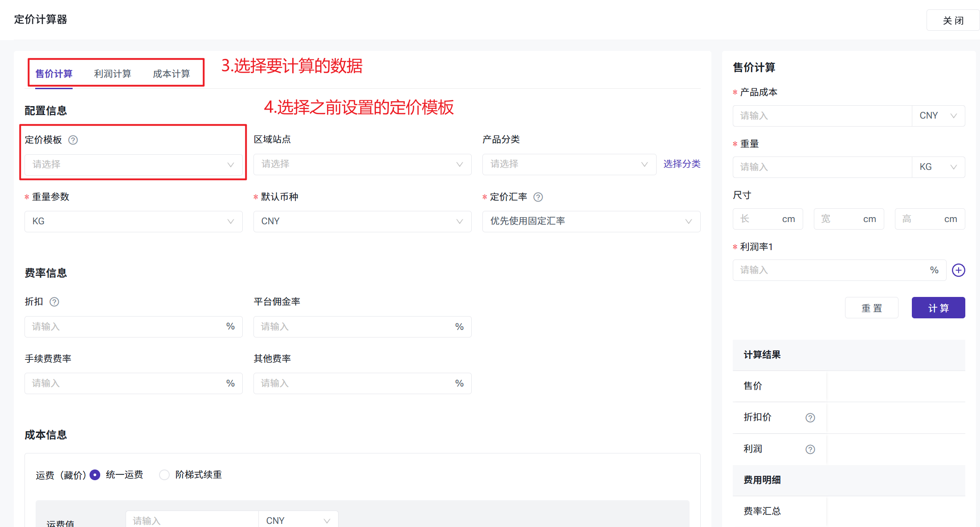Image resolution: width=980 pixels, height=527 pixels.
Task: Open the 定价模板 dropdown
Action: pos(133,165)
